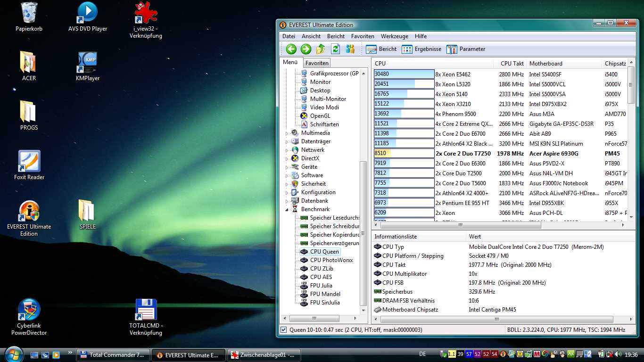Expand the Geräte tree node

point(287,167)
